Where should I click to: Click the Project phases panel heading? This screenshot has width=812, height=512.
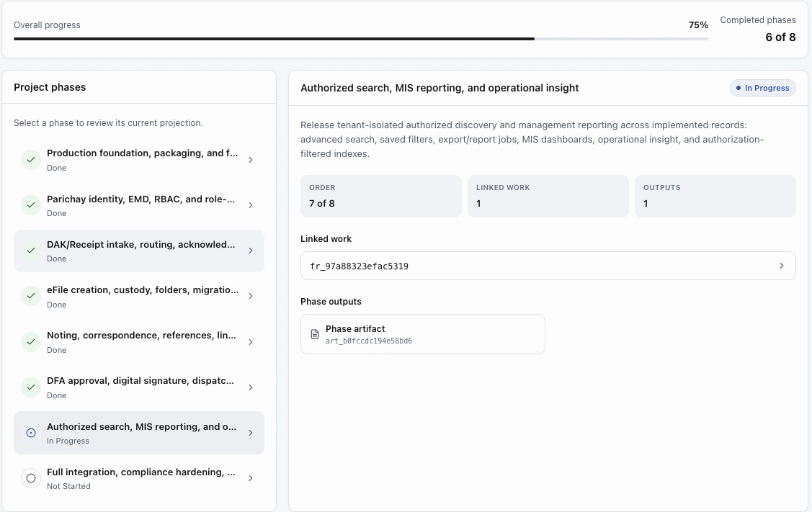coord(50,87)
